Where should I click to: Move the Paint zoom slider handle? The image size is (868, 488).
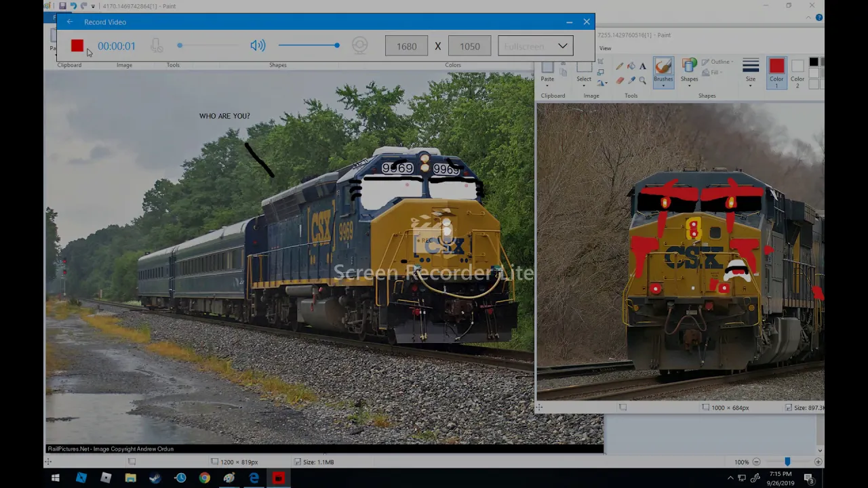pos(787,462)
